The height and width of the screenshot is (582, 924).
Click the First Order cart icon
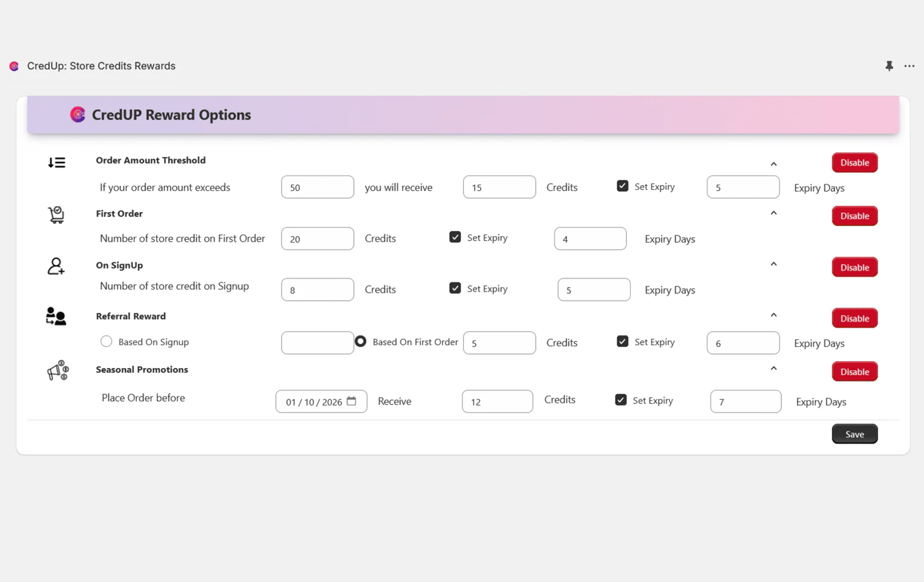click(56, 215)
